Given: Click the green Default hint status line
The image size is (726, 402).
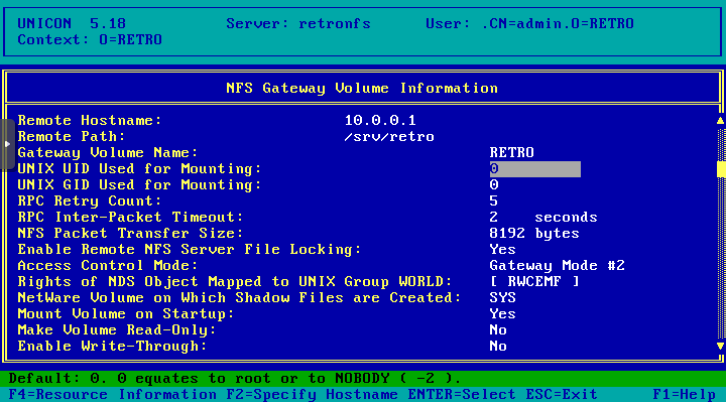Looking at the screenshot, I should tap(363, 379).
